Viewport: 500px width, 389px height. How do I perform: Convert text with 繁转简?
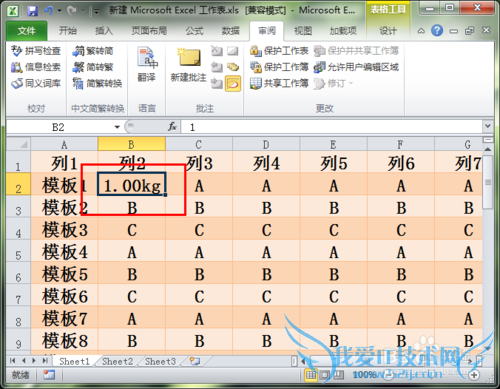[93, 51]
